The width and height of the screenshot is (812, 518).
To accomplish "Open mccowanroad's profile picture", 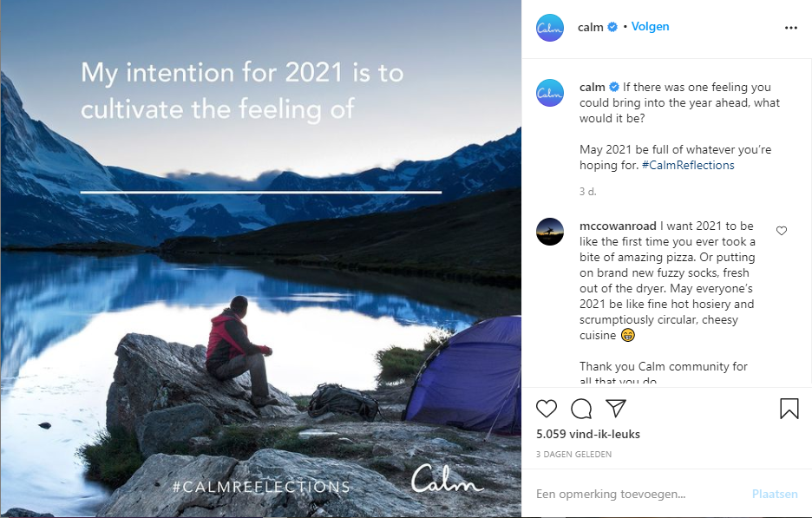I will [x=550, y=232].
